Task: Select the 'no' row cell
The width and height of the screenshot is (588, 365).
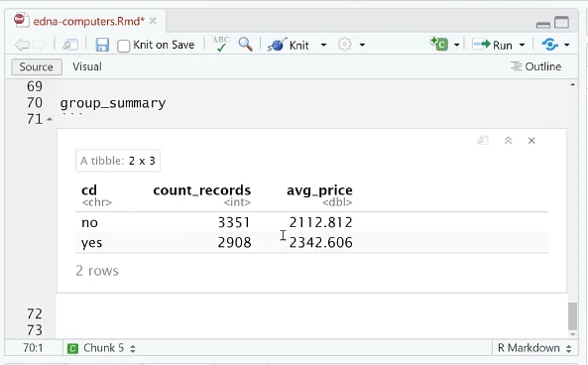Action: coord(89,222)
